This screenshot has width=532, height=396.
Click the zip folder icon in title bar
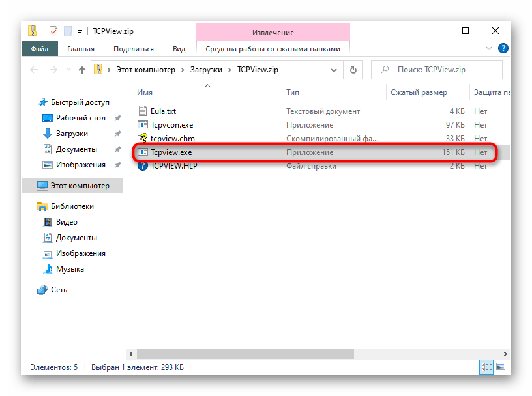(x=32, y=31)
